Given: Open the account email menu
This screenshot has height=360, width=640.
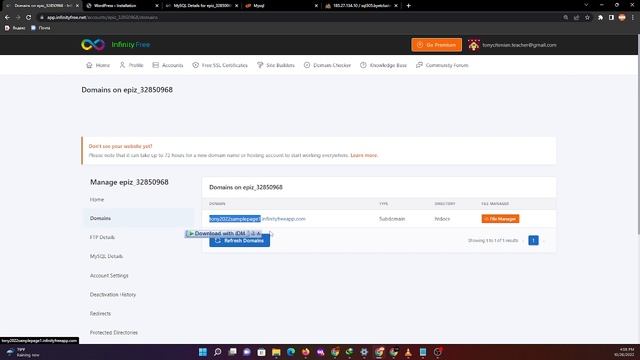Looking at the screenshot, I should (519, 45).
